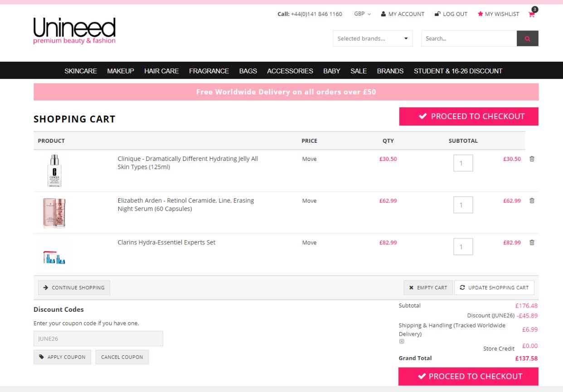563x392 pixels.
Task: Click the Apply Coupon button
Action: [x=62, y=357]
